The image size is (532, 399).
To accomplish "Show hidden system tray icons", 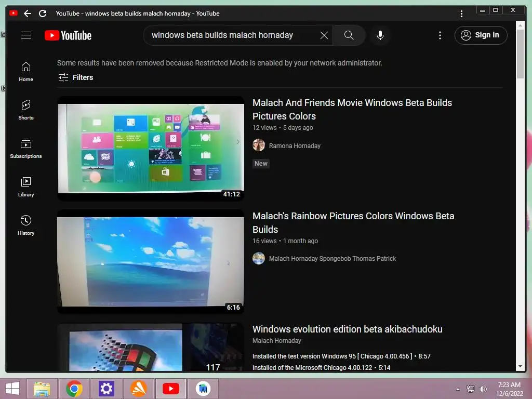I will pos(458,389).
